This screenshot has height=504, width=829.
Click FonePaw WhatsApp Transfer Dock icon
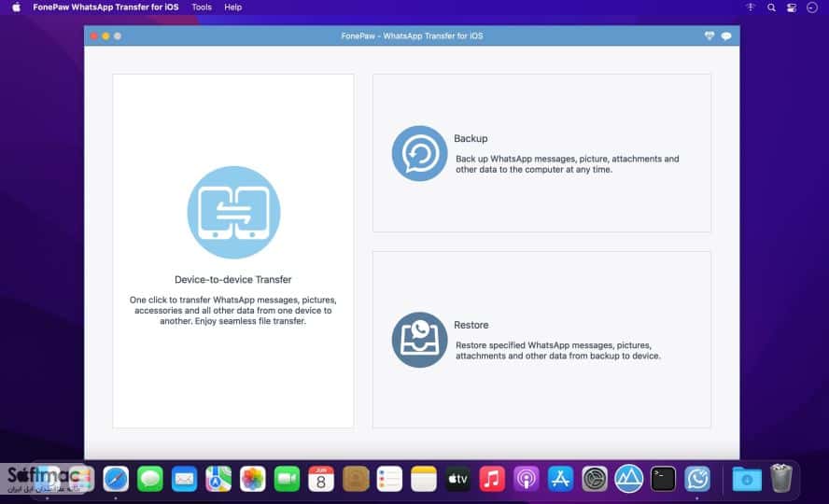click(x=697, y=479)
